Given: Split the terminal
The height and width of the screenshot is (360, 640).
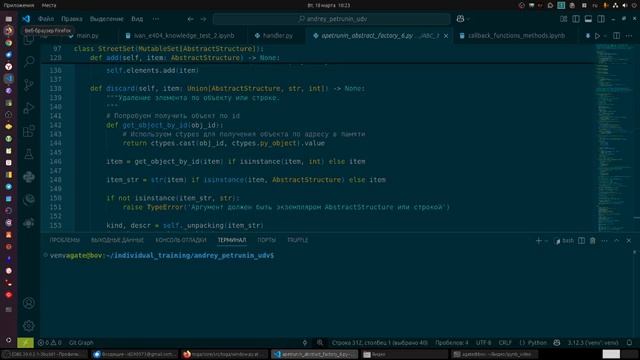Looking at the screenshot, I should coord(581,241).
